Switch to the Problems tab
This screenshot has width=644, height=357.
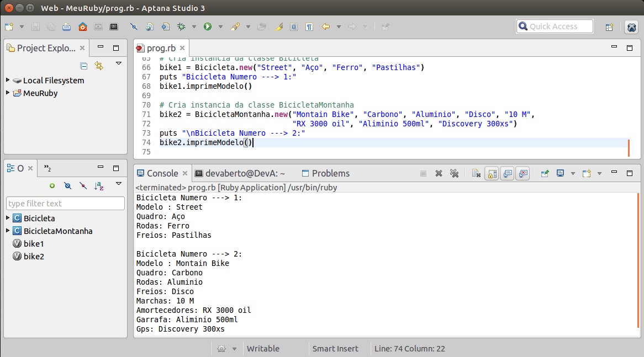pos(330,173)
